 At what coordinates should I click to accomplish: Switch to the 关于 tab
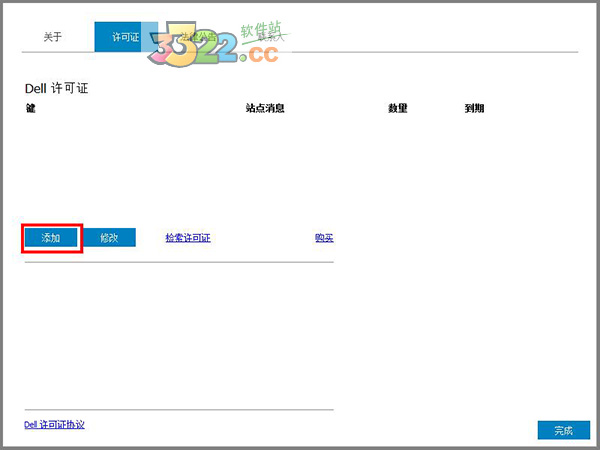tap(52, 37)
